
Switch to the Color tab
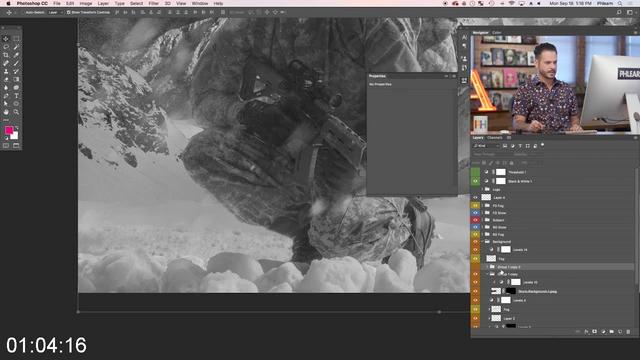pos(497,33)
